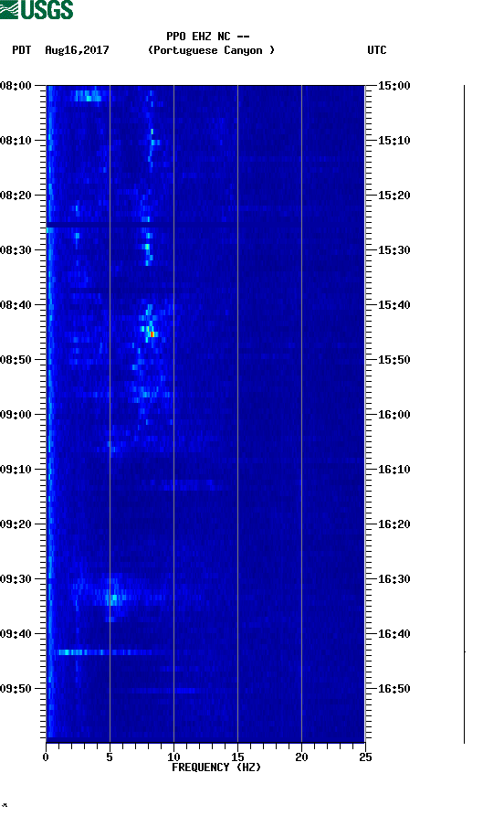Screen dimensions: 504x815
Task: Click the '08:00' PDT time label
Action: (x=16, y=86)
